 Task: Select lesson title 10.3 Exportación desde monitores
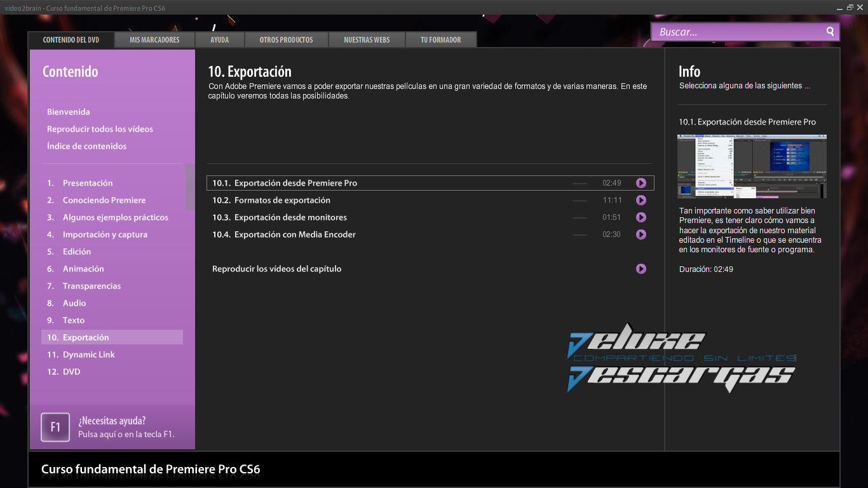[x=280, y=217]
